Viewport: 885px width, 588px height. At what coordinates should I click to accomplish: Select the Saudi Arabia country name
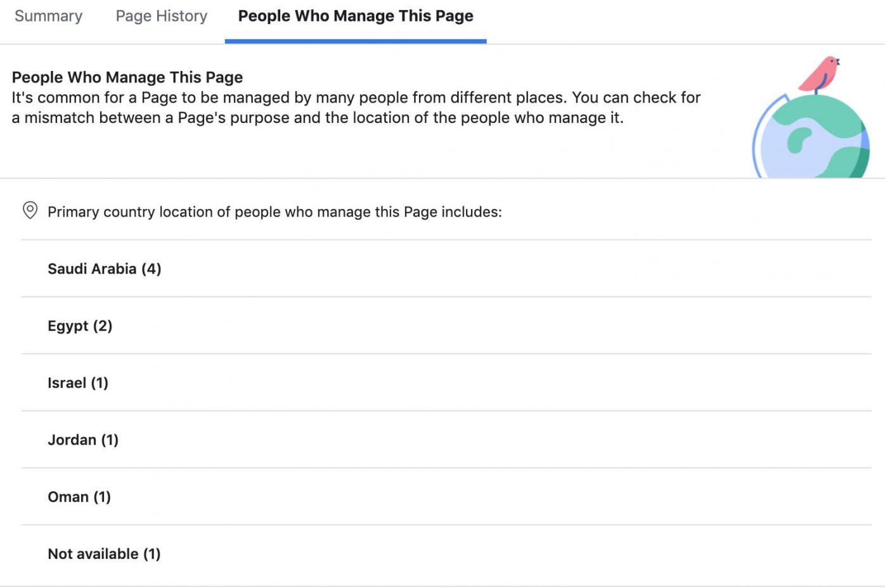pos(92,269)
